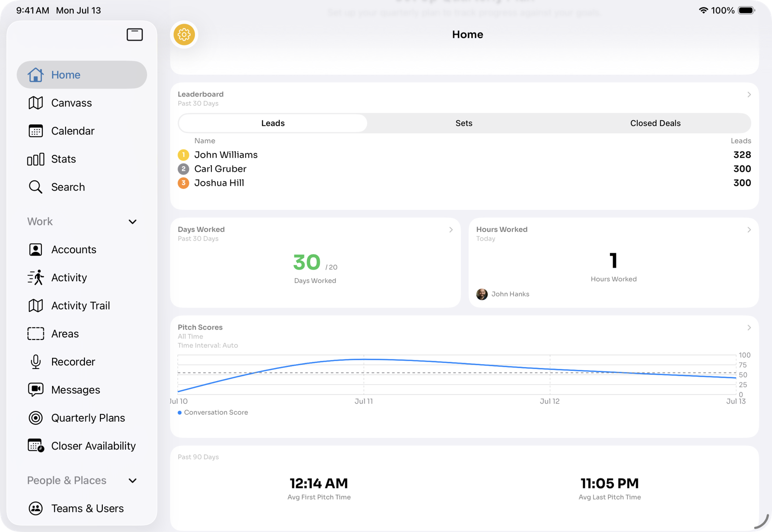772x532 pixels.
Task: Go to Home in sidebar
Action: (x=82, y=75)
